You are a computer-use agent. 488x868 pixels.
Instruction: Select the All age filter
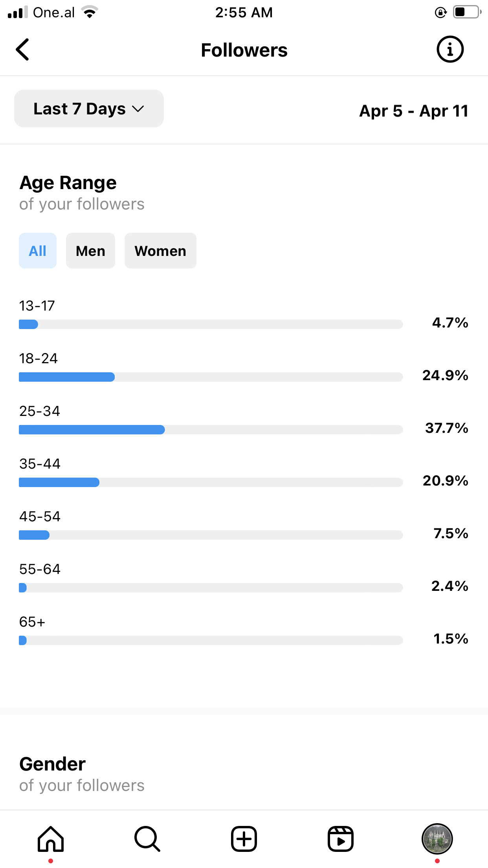[x=38, y=251]
